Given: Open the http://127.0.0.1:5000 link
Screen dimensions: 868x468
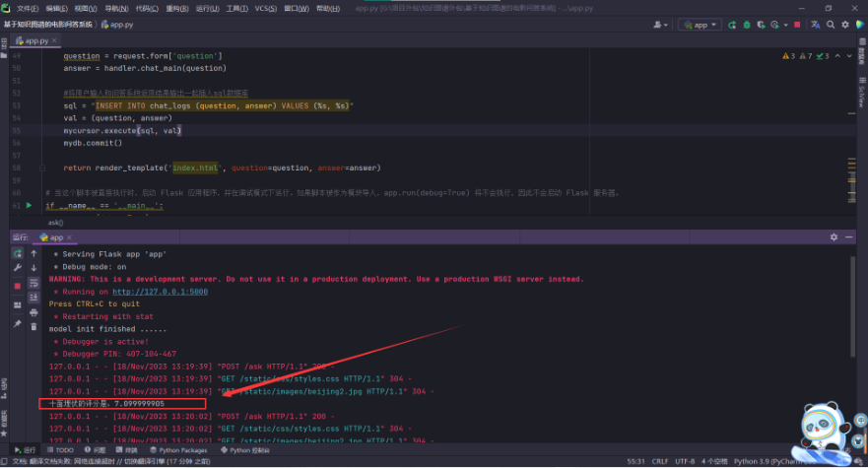Looking at the screenshot, I should [x=160, y=292].
